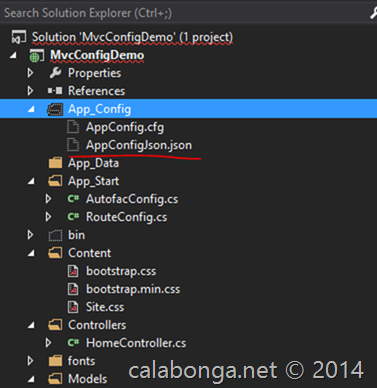This screenshot has width=377, height=388.
Task: Collapse the Controllers folder
Action: click(31, 325)
